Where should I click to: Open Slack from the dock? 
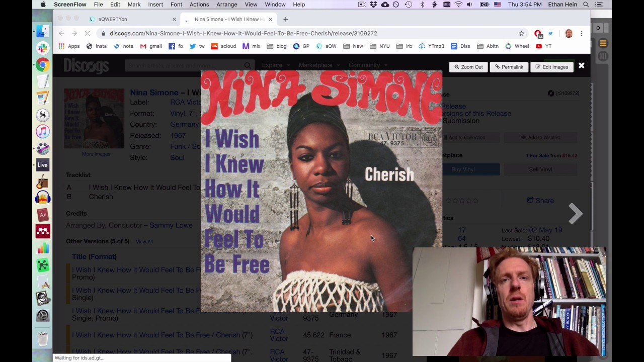[43, 48]
